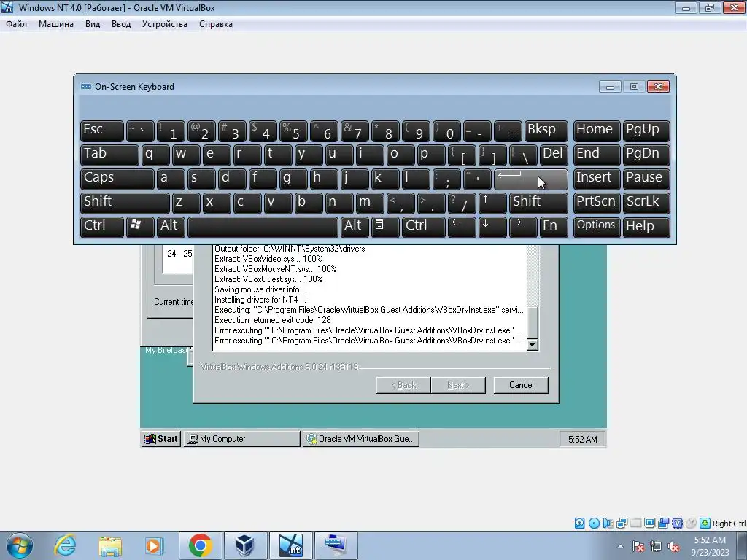Click the left arrow key on On-Screen Keyboard

click(462, 227)
